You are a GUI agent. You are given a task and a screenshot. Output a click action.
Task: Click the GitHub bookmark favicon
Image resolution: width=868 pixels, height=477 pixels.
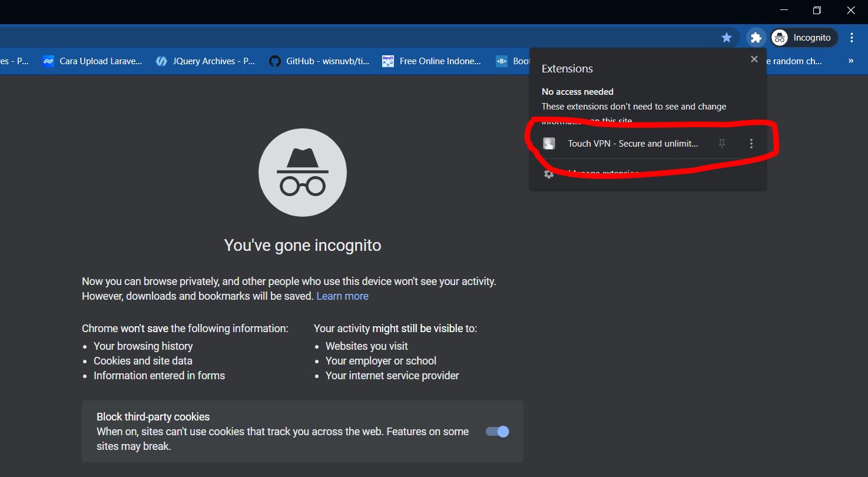pos(275,61)
